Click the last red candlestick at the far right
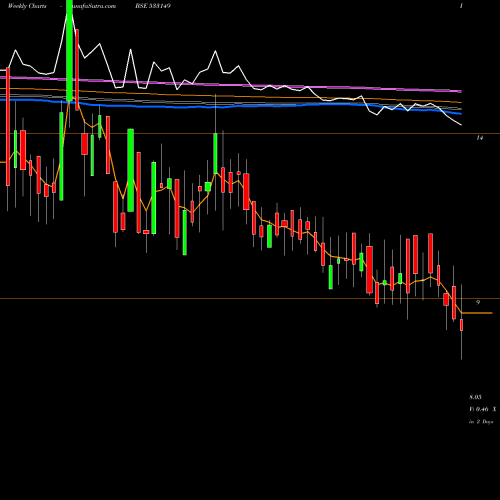 (x=462, y=325)
